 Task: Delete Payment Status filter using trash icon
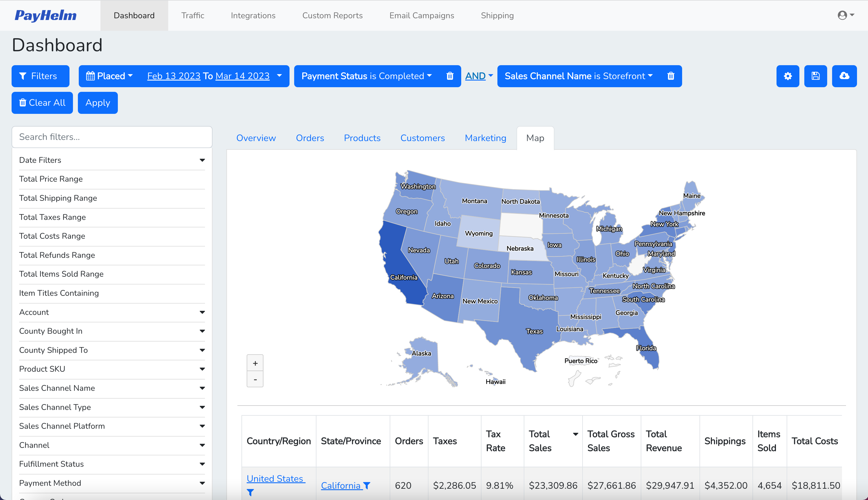coord(450,76)
